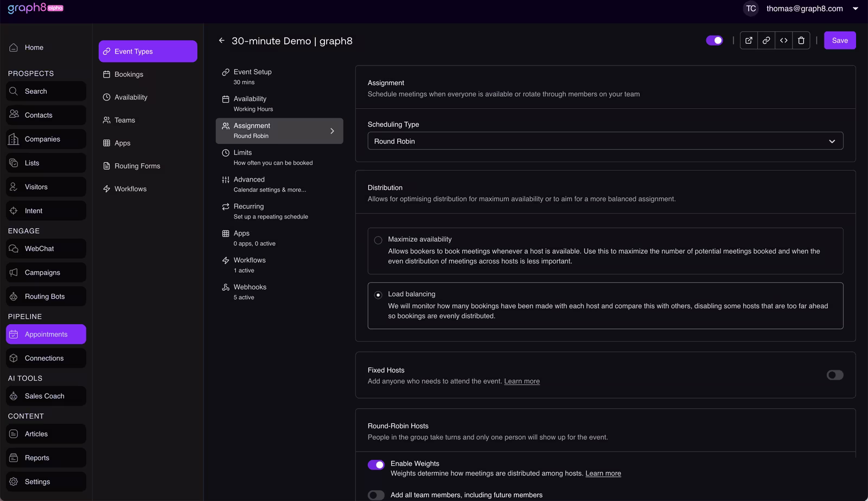Click the Intent target icon

coord(14,211)
